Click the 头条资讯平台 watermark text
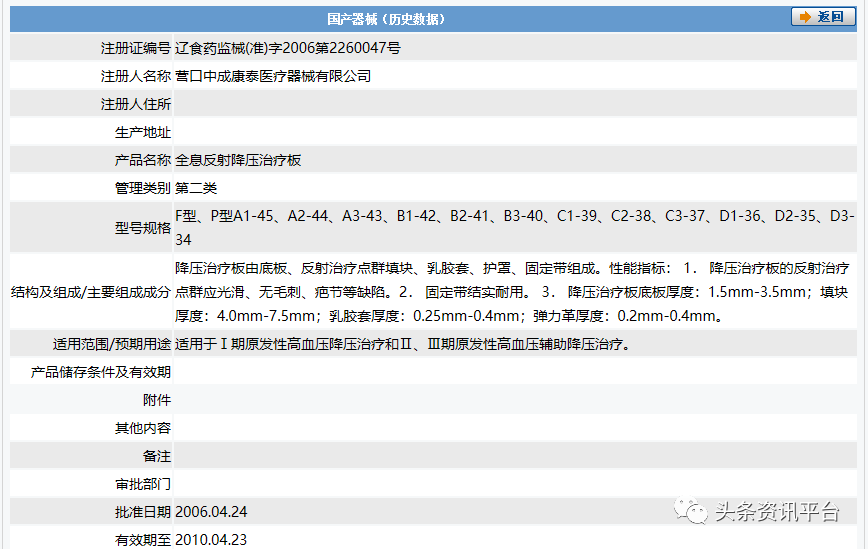868x549 pixels. click(777, 511)
